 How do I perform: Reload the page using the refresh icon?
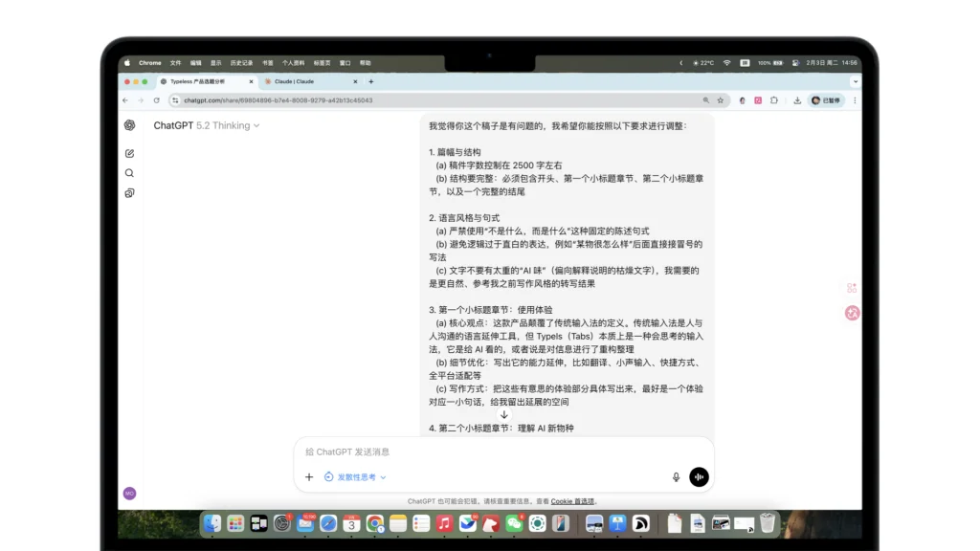pos(156,99)
